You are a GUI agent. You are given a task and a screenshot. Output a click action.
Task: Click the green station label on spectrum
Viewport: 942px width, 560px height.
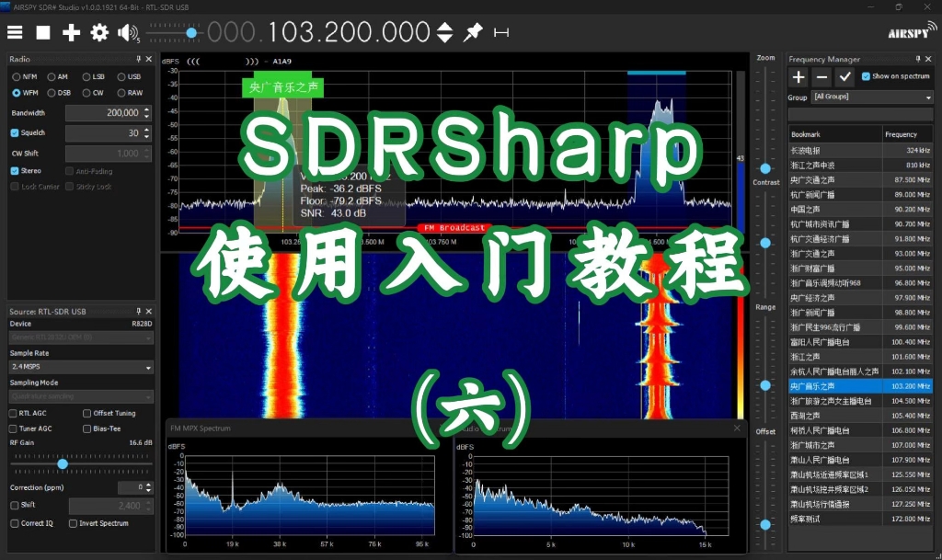click(x=283, y=87)
